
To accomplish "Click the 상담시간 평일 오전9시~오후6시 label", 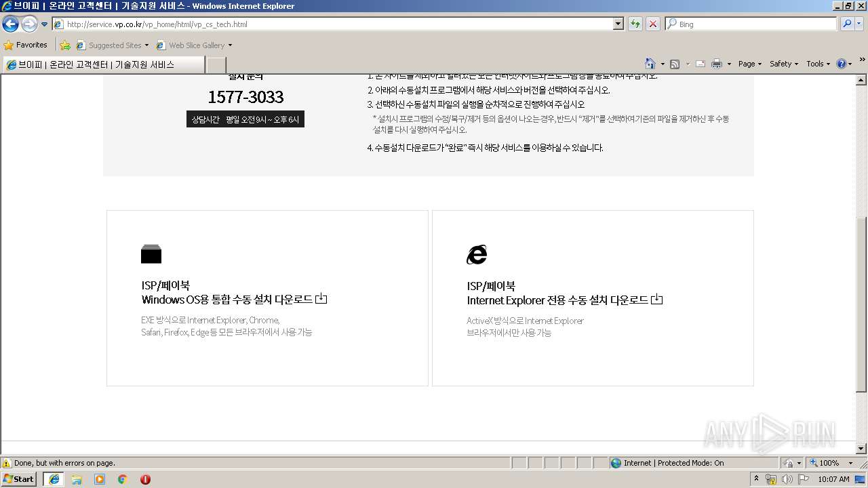I will click(x=245, y=119).
